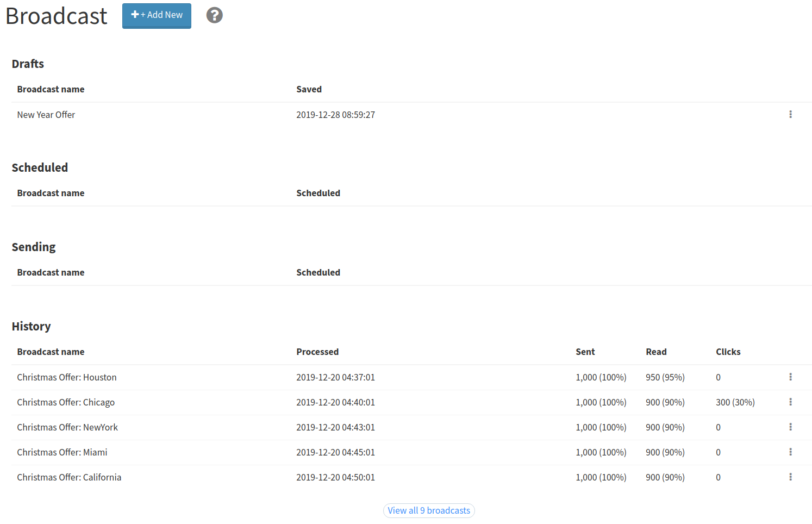Click the Add New broadcast button
Image resolution: width=812 pixels, height=524 pixels.
click(157, 16)
